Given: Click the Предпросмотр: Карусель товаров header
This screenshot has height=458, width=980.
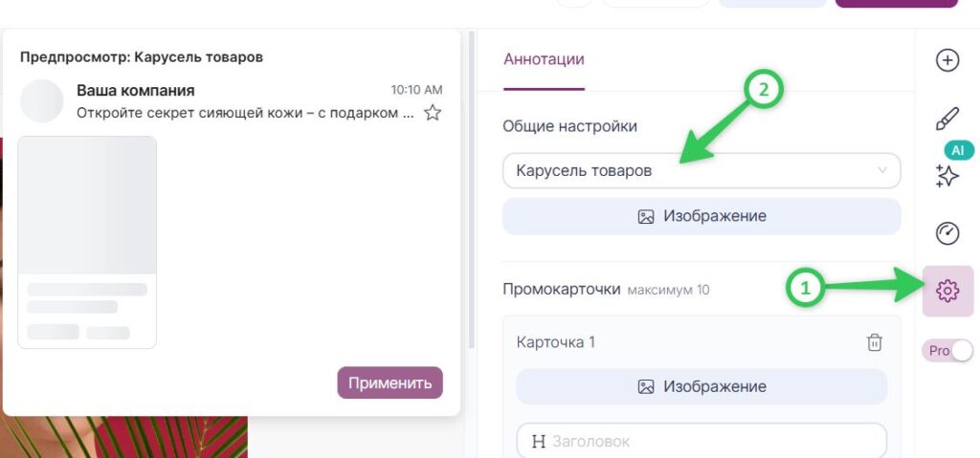Looking at the screenshot, I should [x=142, y=57].
